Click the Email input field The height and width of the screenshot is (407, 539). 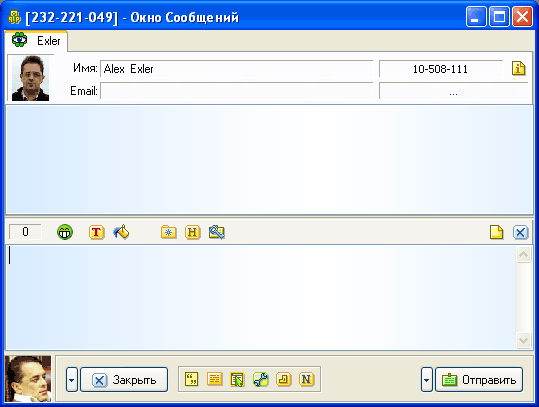[236, 91]
